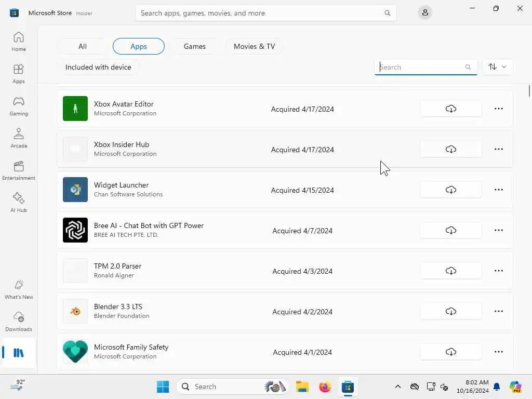Viewport: 532px width, 399px height.
Task: Download Xbox Insider Hub via cloud icon
Action: [x=450, y=149]
